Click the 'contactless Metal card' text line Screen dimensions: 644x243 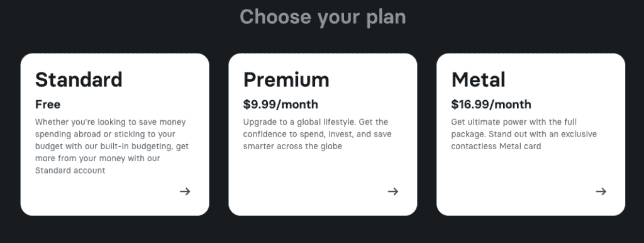496,146
